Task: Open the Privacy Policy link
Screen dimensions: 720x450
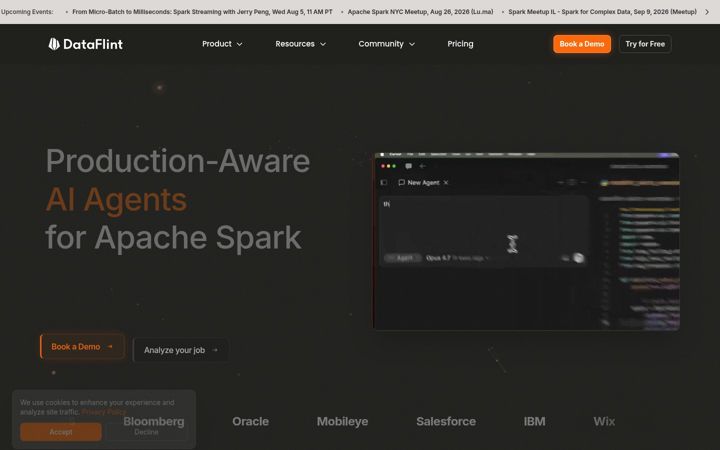Action: click(x=104, y=412)
